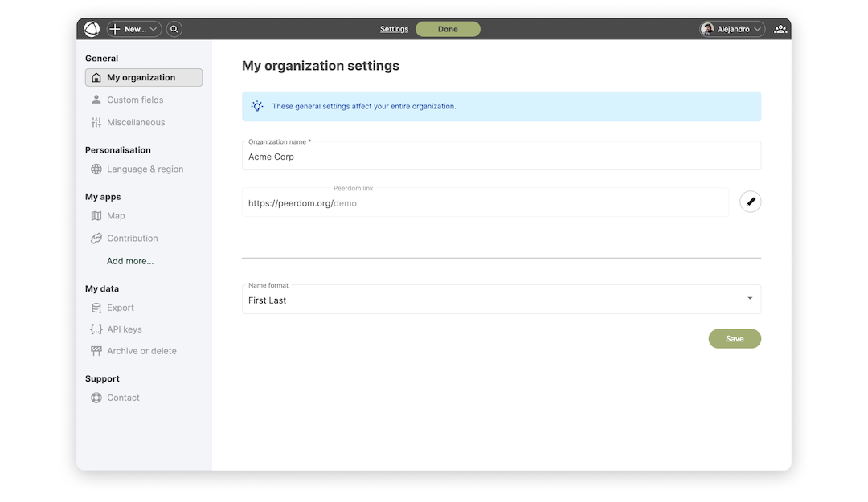The width and height of the screenshot is (868, 502).
Task: Click the Add more... link
Action: click(x=130, y=261)
